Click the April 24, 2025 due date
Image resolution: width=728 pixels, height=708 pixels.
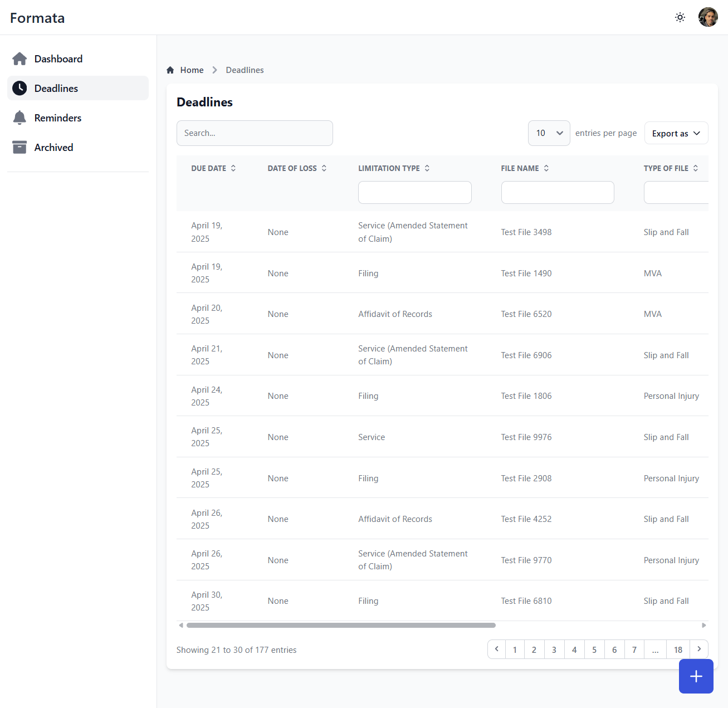pos(207,396)
